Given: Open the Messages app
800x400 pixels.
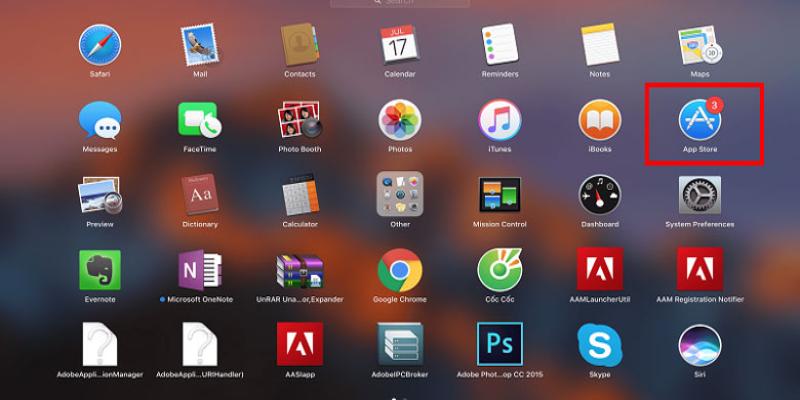Looking at the screenshot, I should point(100,120).
